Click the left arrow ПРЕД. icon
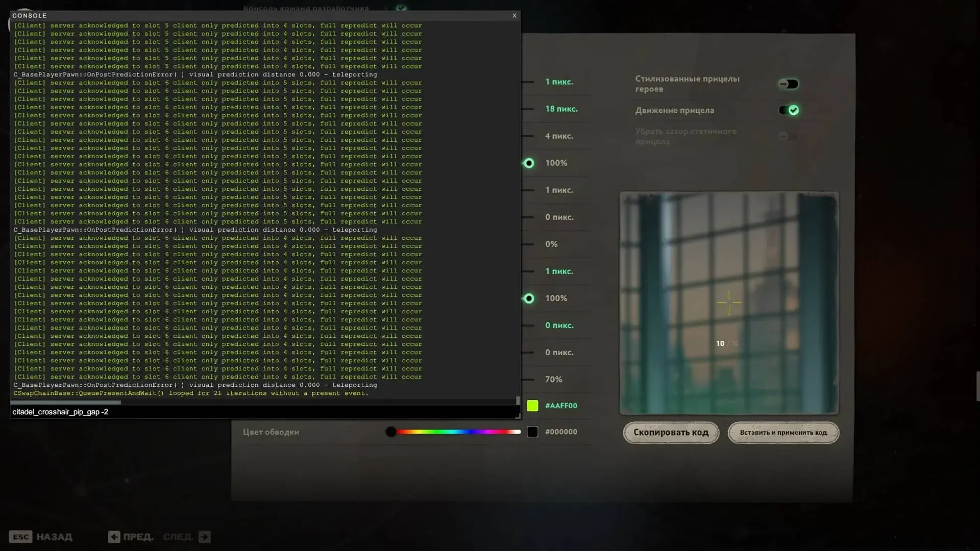This screenshot has width=980, height=551. point(114,537)
